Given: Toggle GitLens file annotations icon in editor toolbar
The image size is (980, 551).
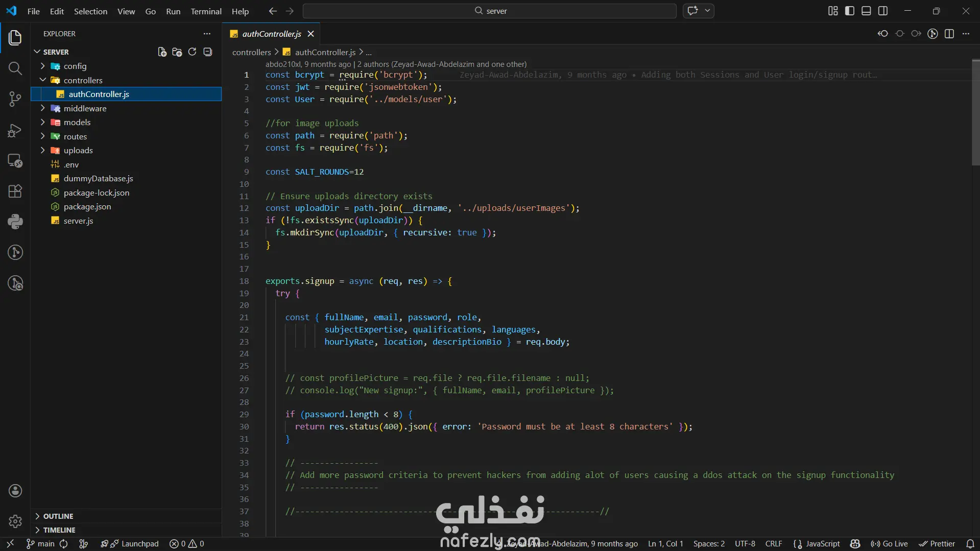Looking at the screenshot, I should coord(933,34).
